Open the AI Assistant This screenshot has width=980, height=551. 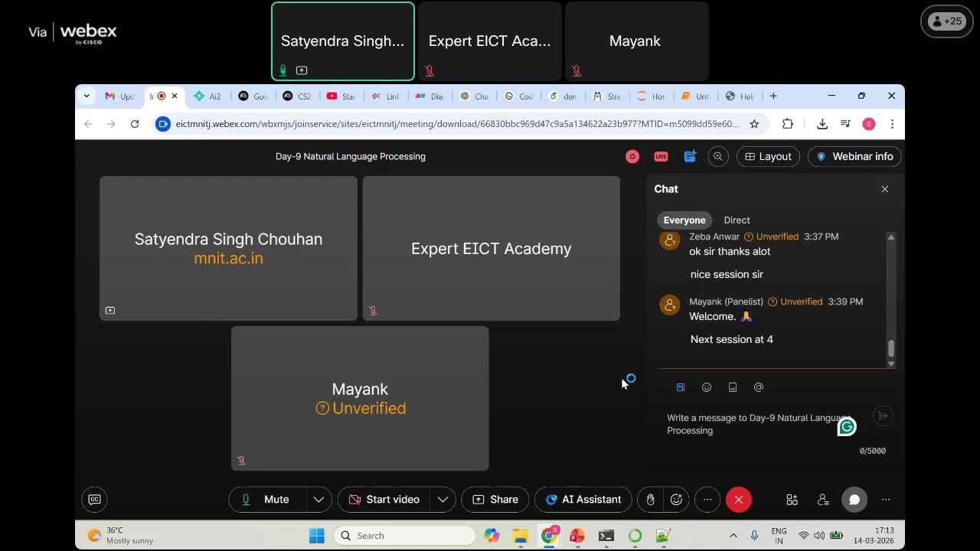point(583,500)
